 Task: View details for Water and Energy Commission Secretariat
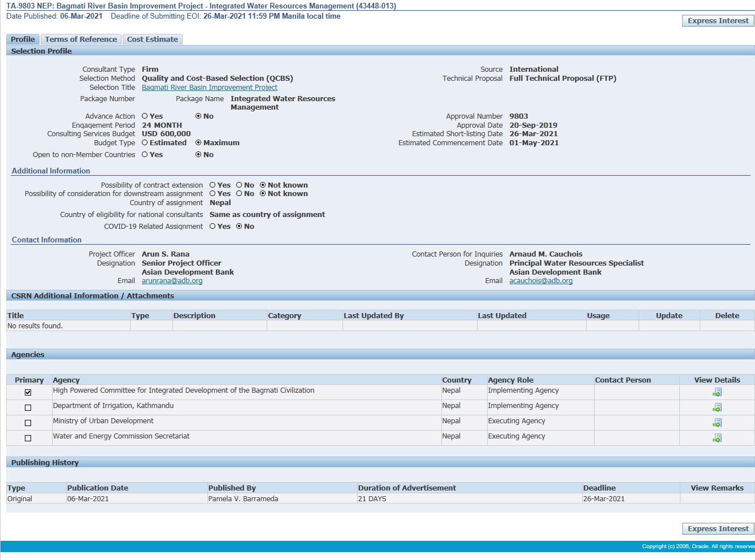tap(717, 438)
